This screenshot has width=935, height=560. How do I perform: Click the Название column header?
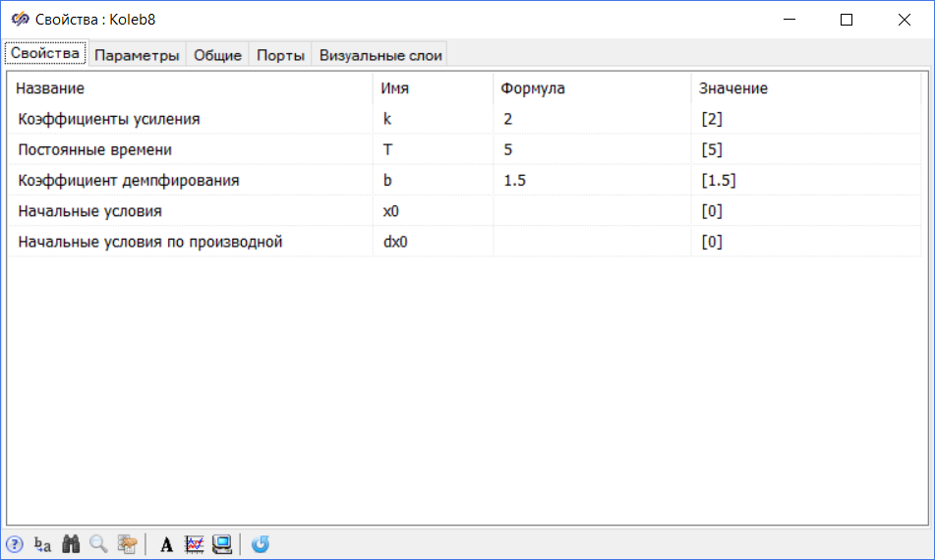(50, 88)
